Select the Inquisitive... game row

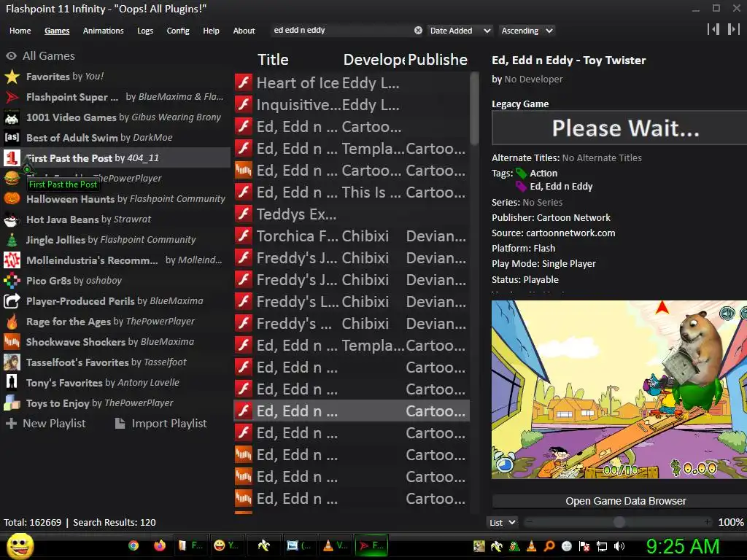coord(352,105)
